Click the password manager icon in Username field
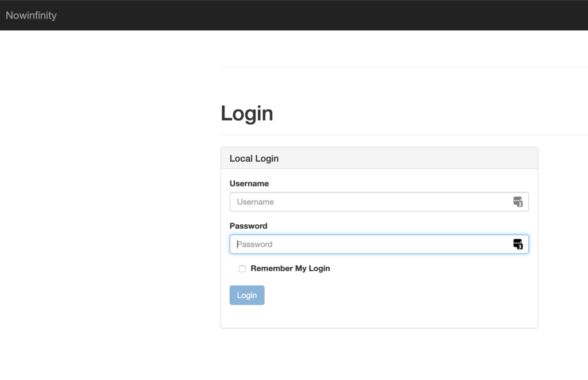 click(x=518, y=202)
